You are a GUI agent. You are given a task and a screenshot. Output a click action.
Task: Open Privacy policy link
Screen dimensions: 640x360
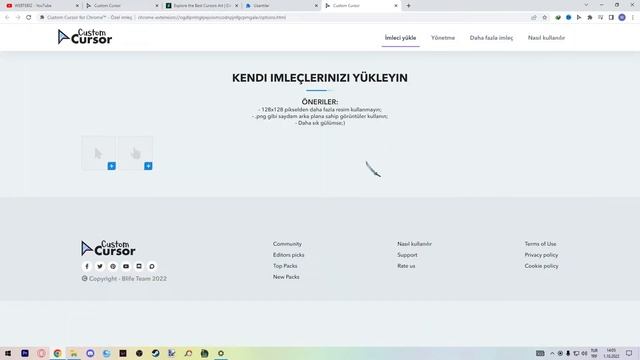coord(541,255)
